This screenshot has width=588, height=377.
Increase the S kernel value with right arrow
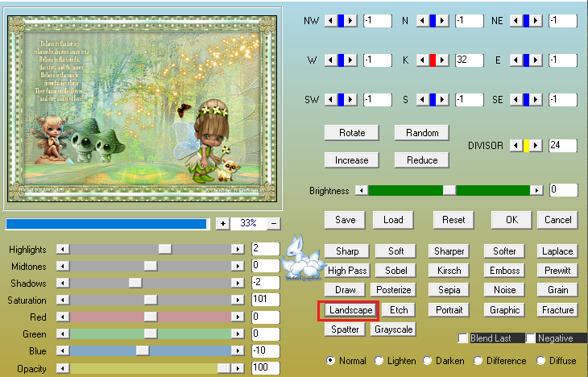[442, 100]
